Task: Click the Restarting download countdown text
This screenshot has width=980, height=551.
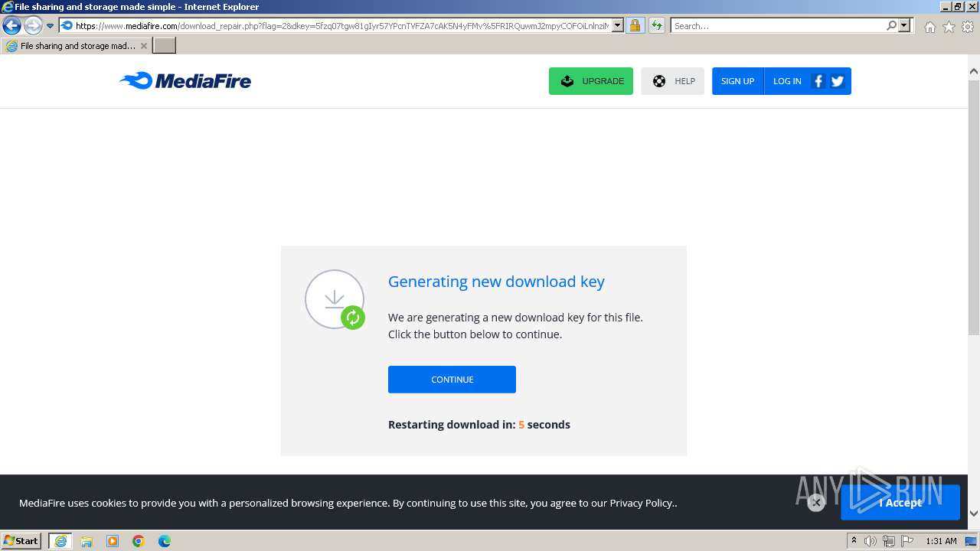Action: 479,425
